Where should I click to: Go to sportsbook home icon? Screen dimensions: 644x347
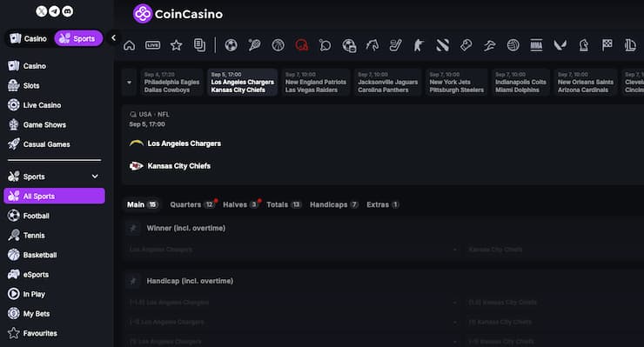129,45
